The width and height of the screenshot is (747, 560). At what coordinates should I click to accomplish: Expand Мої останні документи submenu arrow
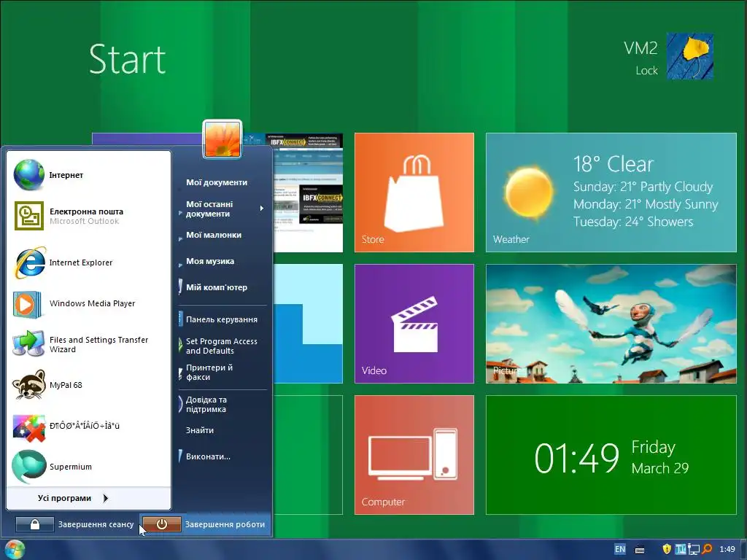pos(262,209)
